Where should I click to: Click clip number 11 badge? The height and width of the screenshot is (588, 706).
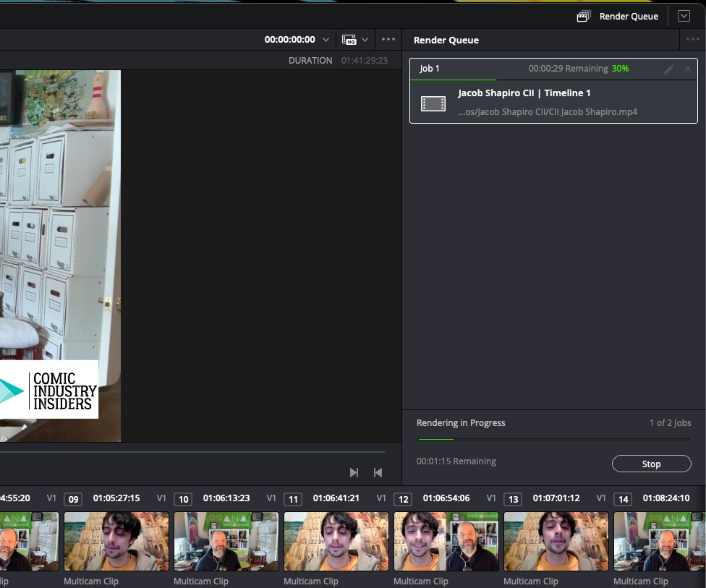pos(293,499)
